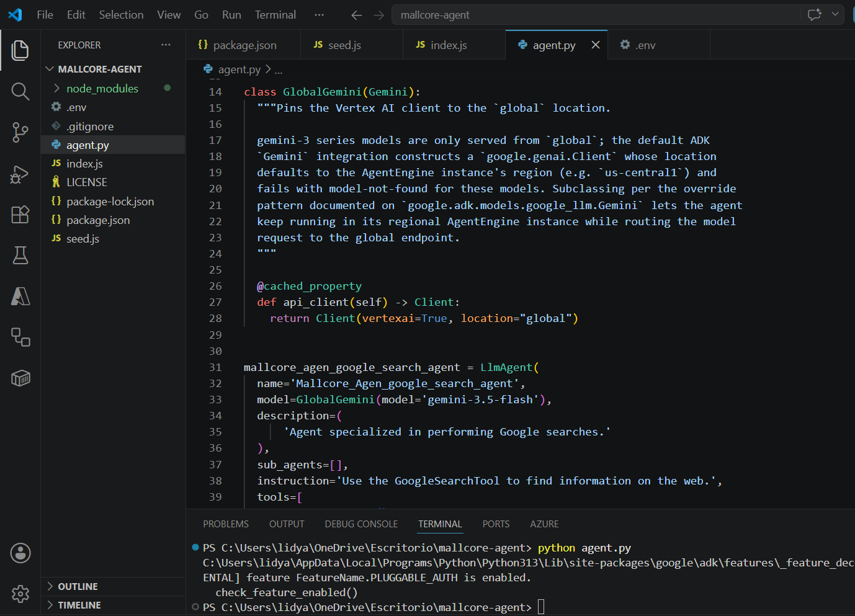Close the agent.py editor tab
The image size is (855, 616).
596,45
